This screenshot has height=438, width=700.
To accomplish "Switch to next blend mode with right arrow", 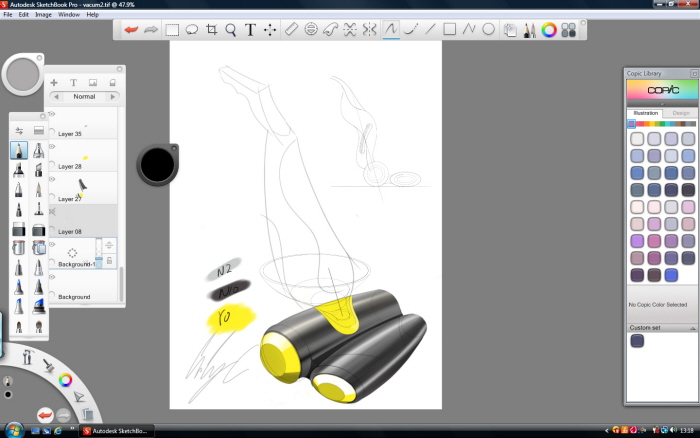I will 112,96.
